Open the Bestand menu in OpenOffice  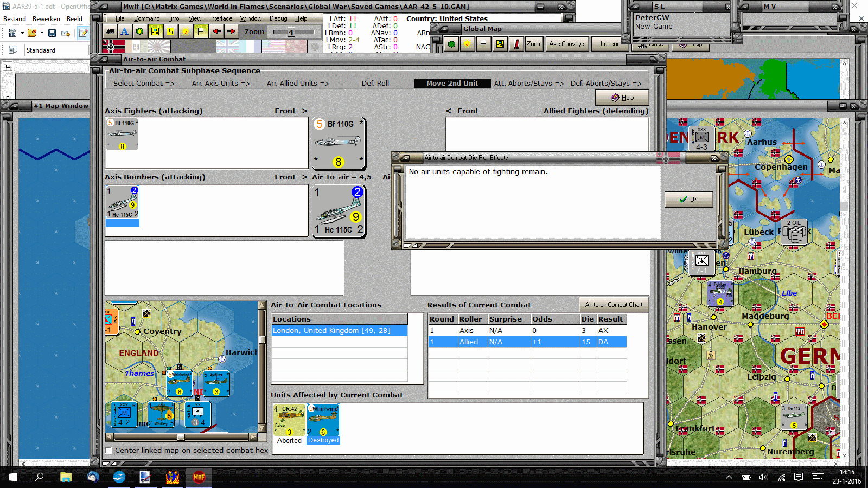[x=15, y=19]
